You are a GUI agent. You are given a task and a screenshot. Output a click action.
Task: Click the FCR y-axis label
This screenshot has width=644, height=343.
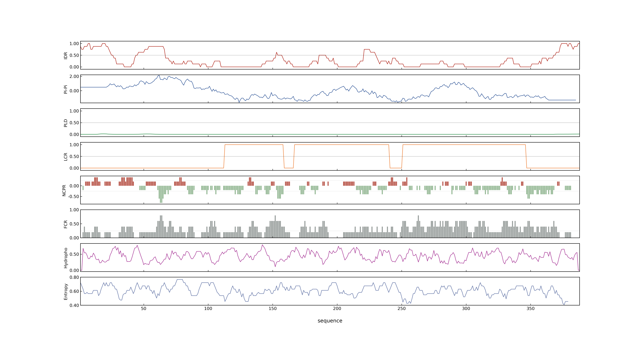(x=66, y=224)
